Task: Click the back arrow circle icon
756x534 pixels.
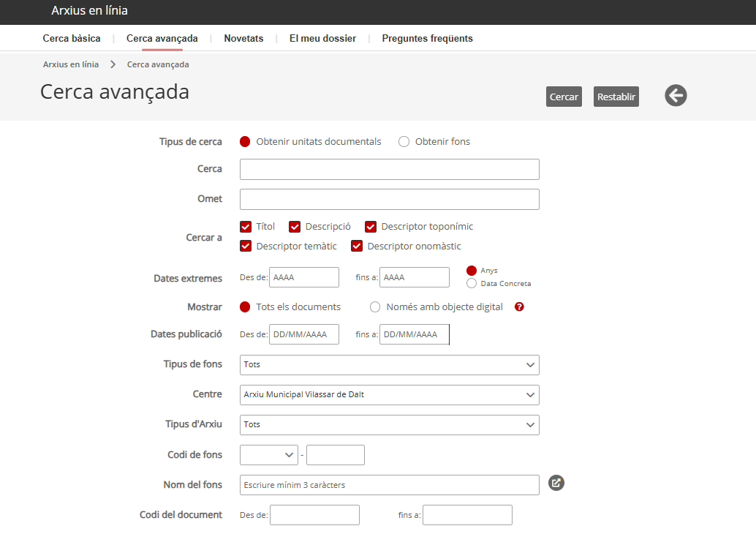Action: 676,95
